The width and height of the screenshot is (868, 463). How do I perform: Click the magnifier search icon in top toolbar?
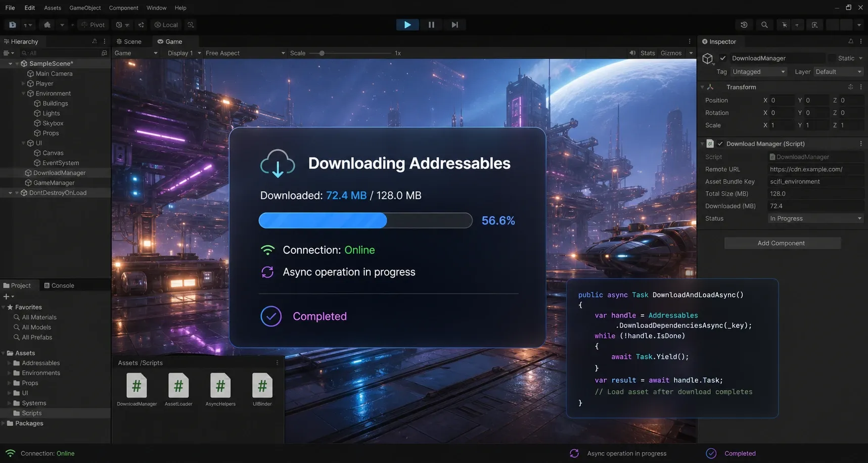(x=764, y=25)
